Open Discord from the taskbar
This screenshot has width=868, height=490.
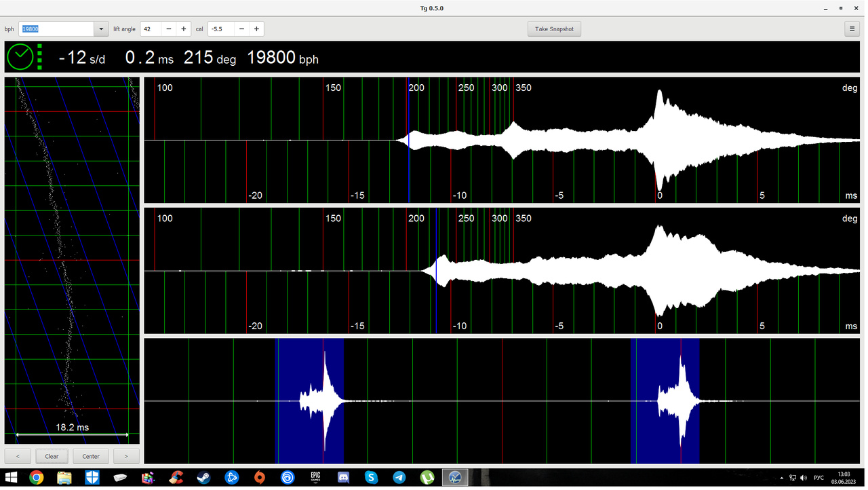343,478
